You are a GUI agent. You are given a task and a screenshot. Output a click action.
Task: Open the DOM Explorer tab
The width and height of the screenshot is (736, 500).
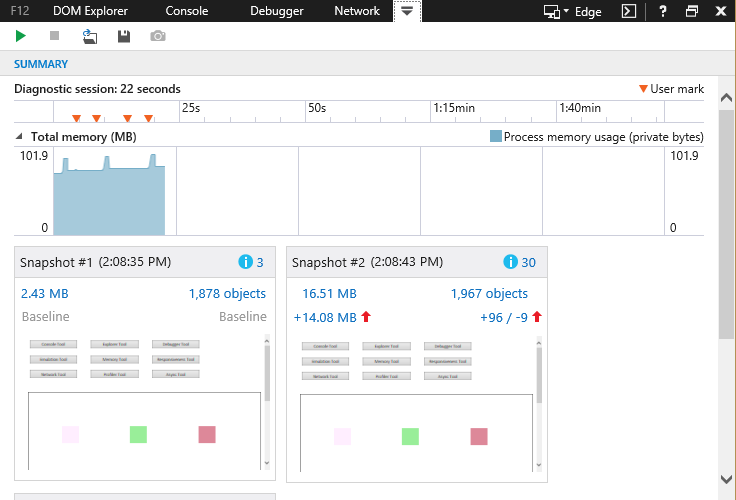90,11
